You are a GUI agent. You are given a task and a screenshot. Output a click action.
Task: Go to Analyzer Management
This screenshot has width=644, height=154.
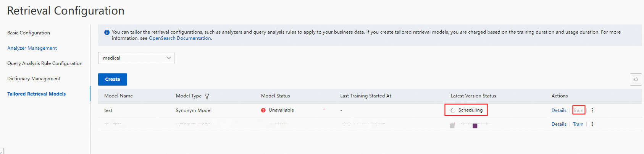(x=32, y=48)
